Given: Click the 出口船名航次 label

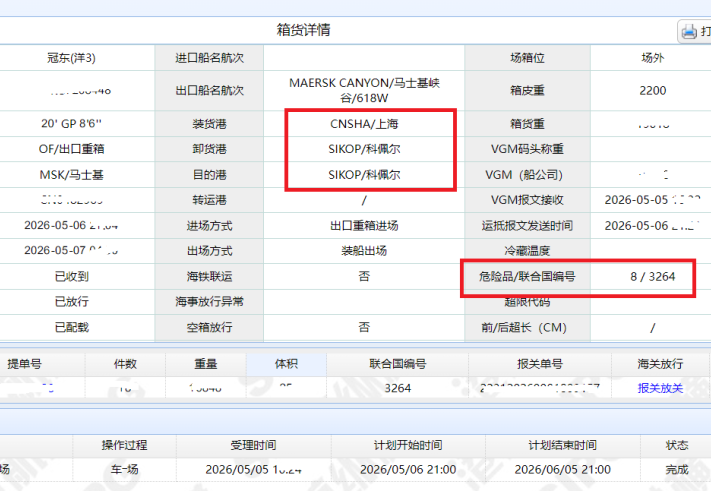Looking at the screenshot, I should [x=209, y=91].
